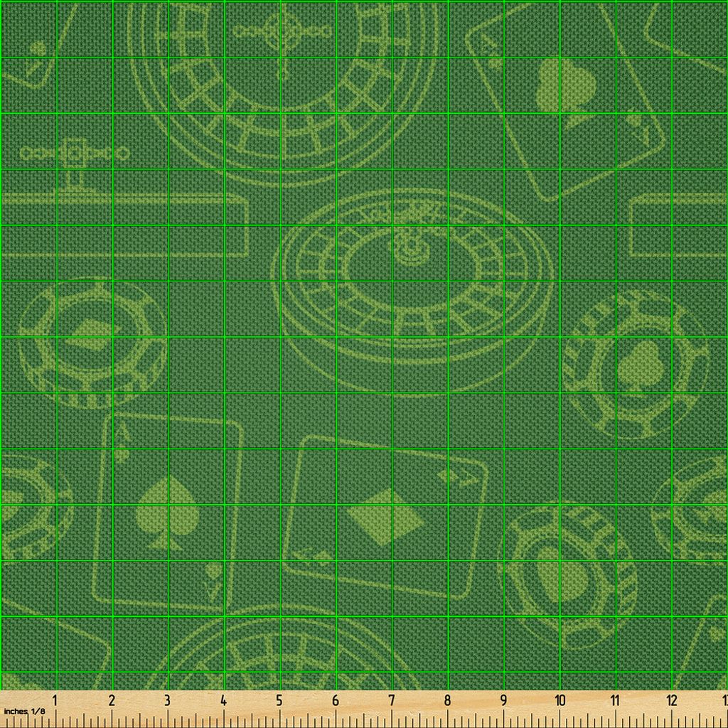Select the ruler's 2 inch mark number

coord(112,700)
